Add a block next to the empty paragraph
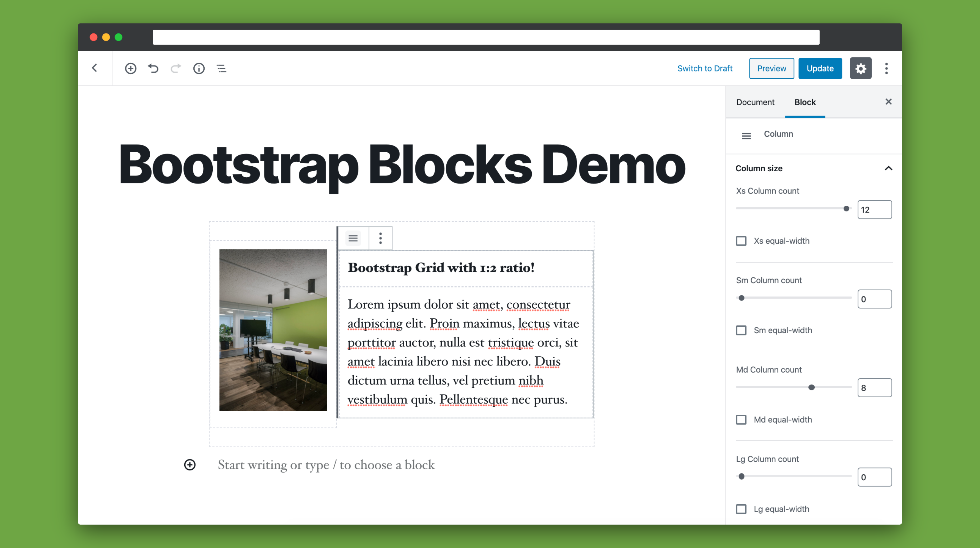The width and height of the screenshot is (980, 548). (x=190, y=465)
